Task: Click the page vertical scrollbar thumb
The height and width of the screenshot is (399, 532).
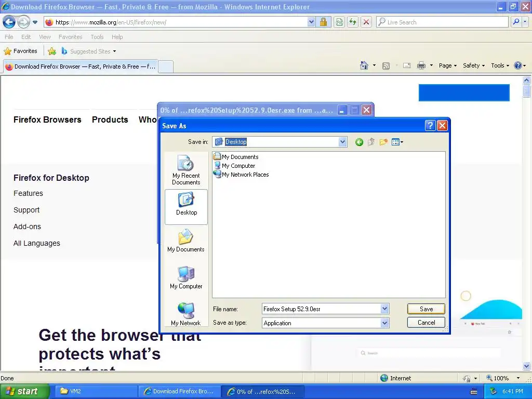Action: [x=527, y=91]
